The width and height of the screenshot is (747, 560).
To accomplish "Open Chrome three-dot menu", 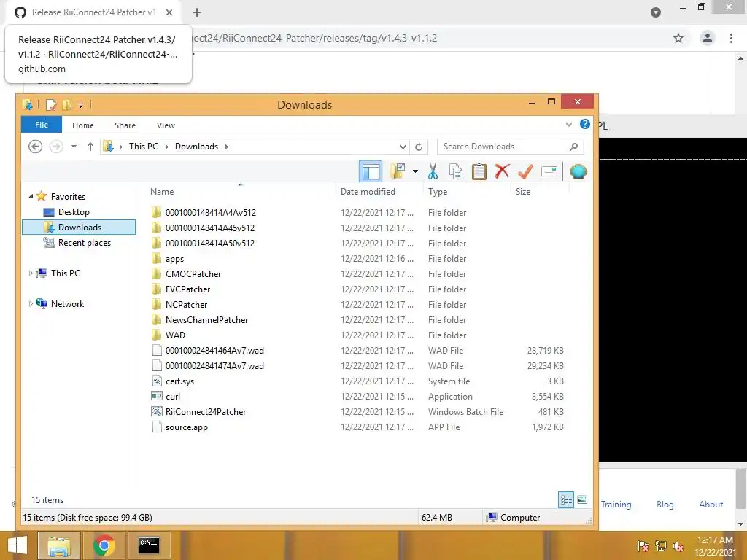I will pos(731,38).
